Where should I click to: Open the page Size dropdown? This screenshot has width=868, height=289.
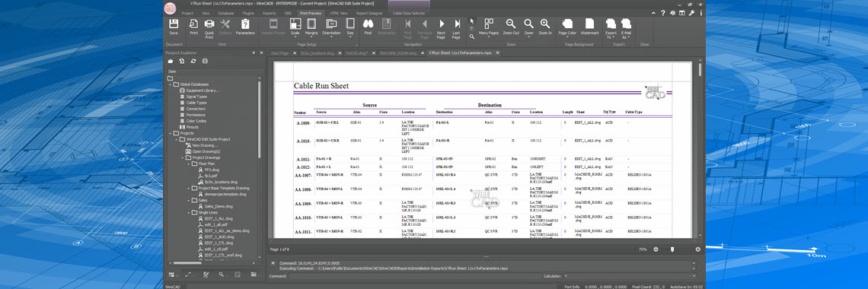point(349,27)
